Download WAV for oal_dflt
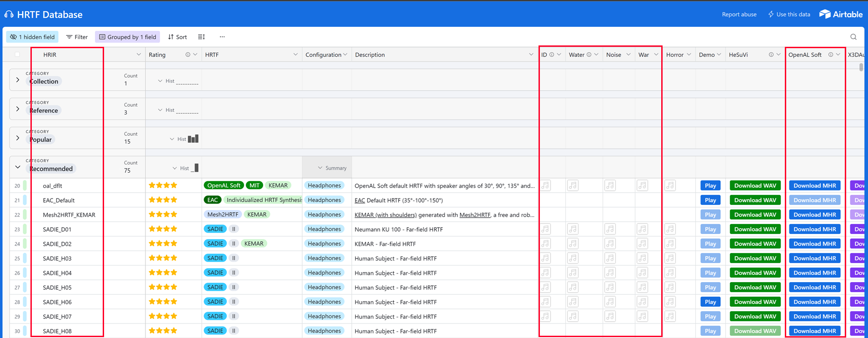Viewport: 868px width, 338px height. 755,185
